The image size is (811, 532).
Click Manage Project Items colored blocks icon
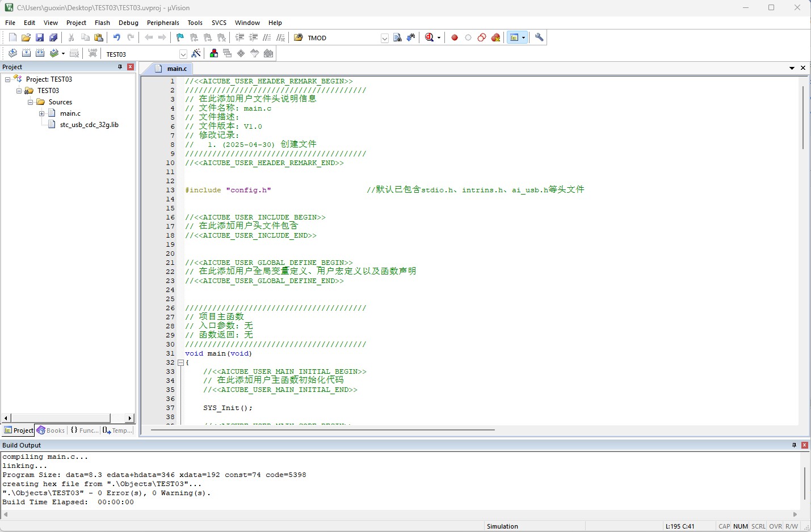(214, 53)
